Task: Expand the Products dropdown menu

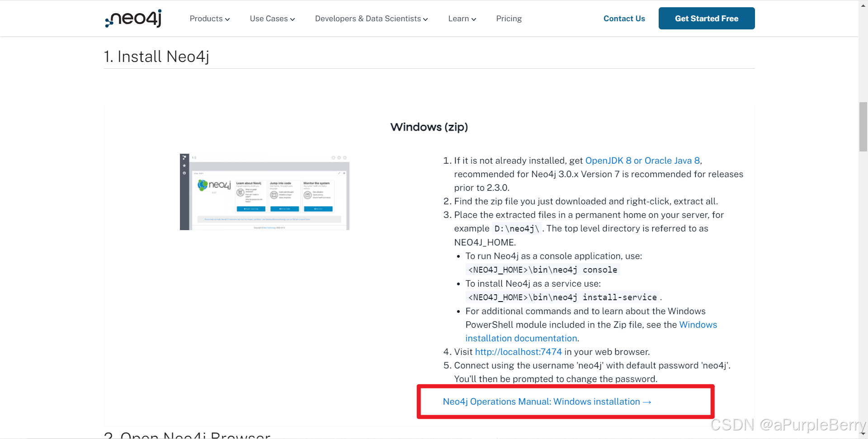Action: [x=210, y=19]
